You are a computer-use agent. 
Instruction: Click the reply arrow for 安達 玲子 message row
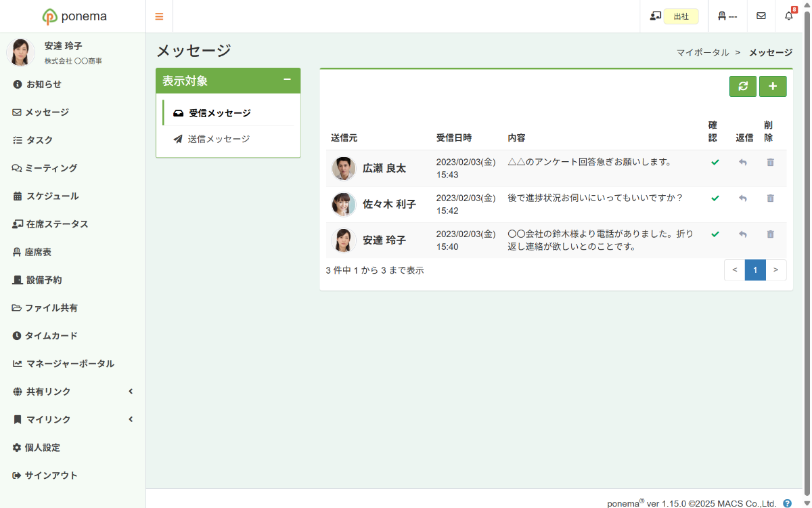pyautogui.click(x=743, y=234)
